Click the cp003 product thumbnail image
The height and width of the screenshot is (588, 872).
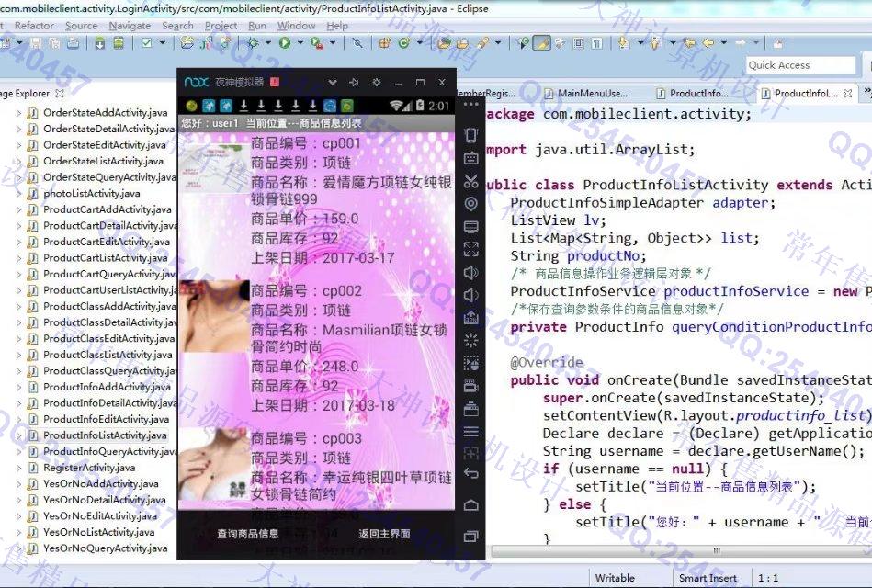tap(214, 463)
